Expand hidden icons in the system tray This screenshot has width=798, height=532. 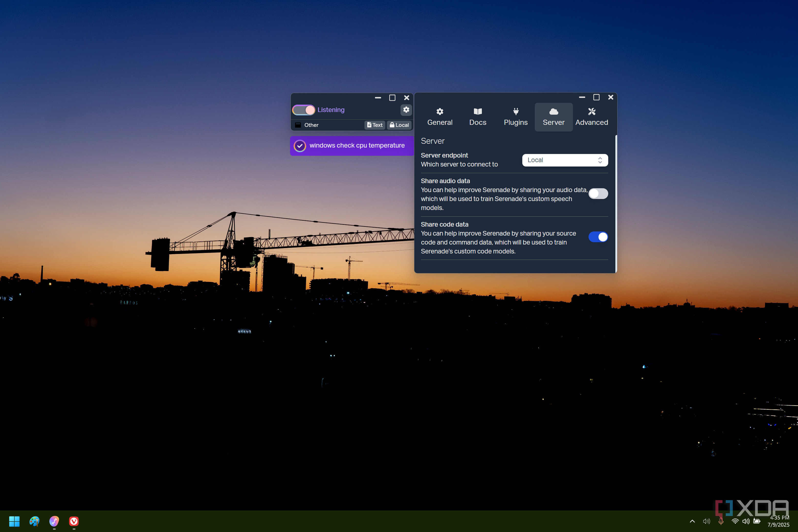(x=692, y=522)
